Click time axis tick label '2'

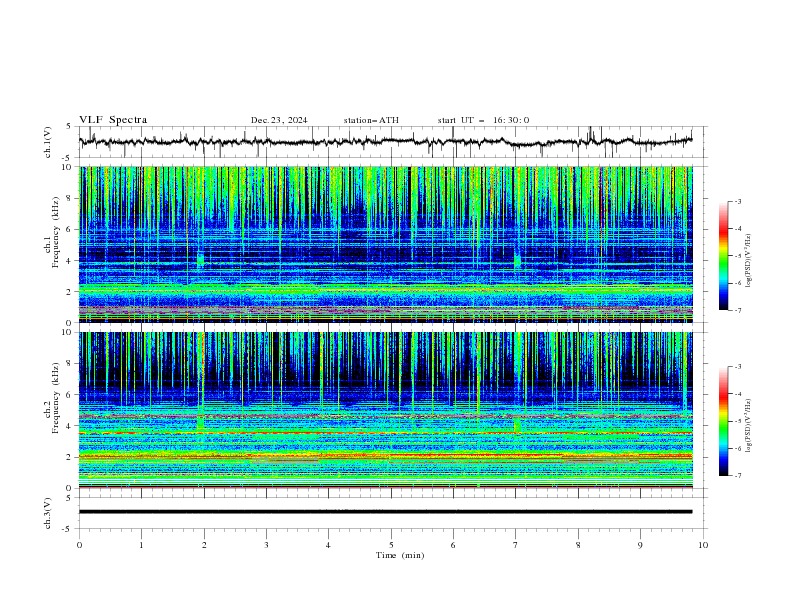click(204, 545)
